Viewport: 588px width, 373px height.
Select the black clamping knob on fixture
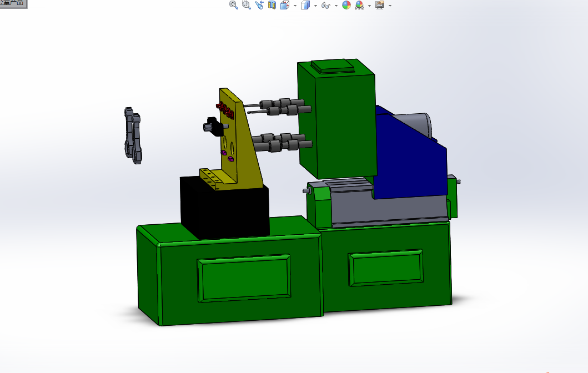[x=214, y=126]
